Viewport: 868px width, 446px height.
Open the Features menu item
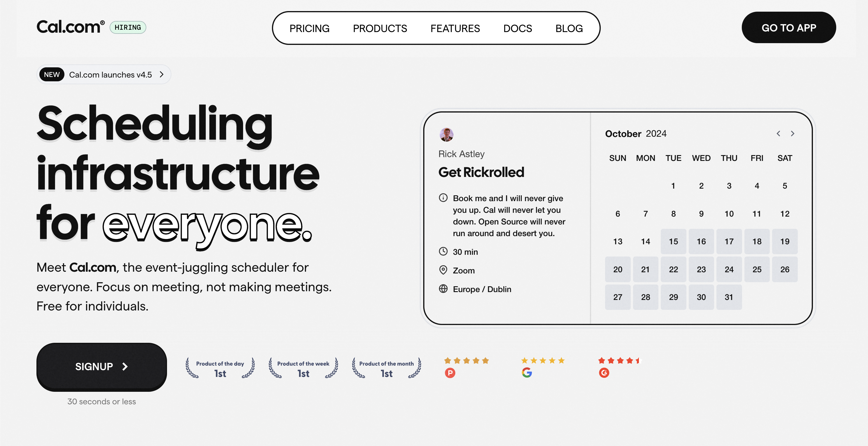coord(455,28)
